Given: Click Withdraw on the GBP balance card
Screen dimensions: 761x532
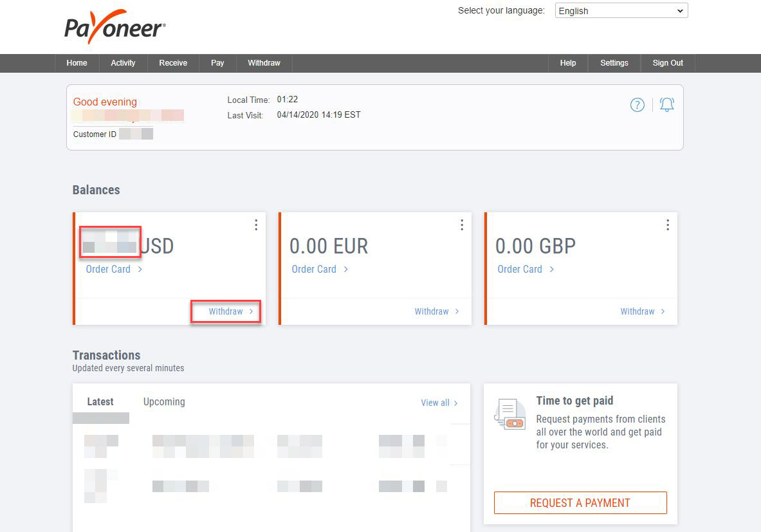Looking at the screenshot, I should coord(643,311).
